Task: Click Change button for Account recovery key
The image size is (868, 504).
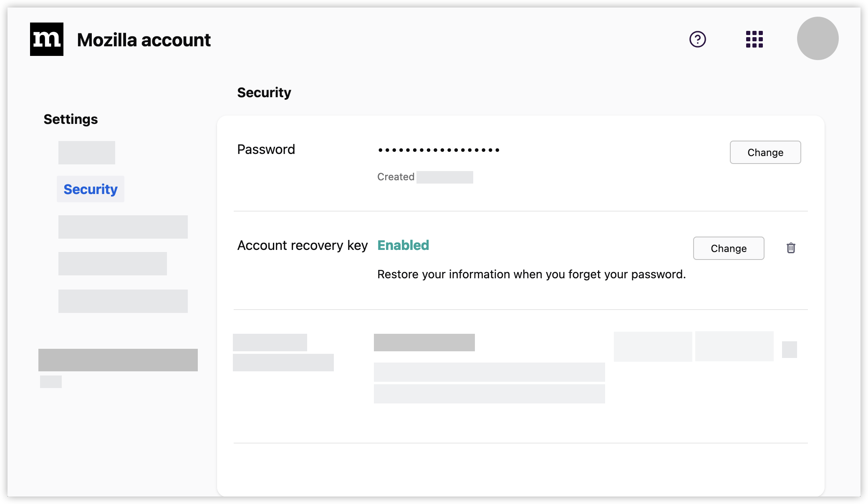Action: [x=728, y=248]
